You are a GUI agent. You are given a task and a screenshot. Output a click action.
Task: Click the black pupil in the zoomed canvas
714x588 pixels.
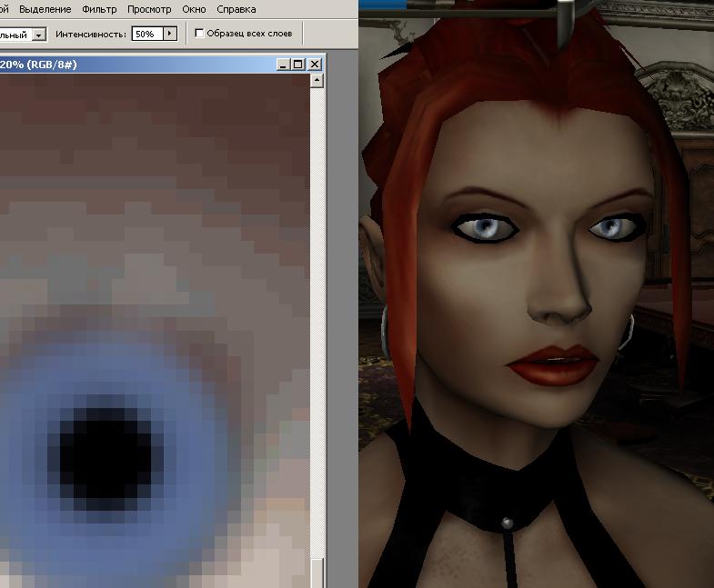[x=106, y=459]
